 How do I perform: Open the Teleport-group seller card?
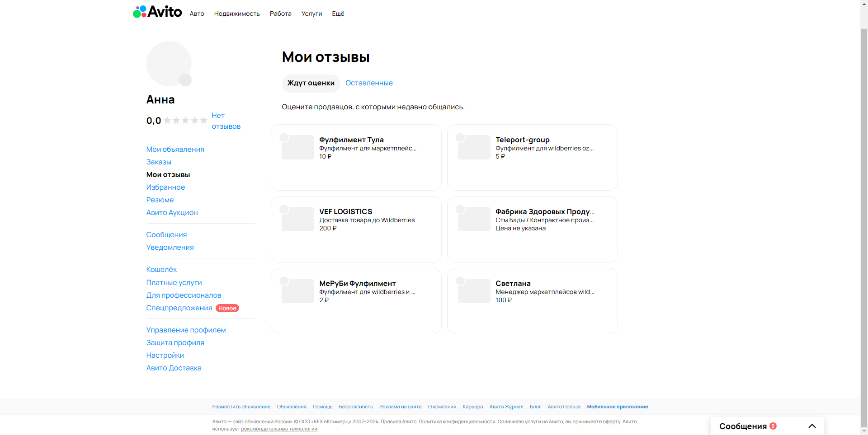click(533, 157)
